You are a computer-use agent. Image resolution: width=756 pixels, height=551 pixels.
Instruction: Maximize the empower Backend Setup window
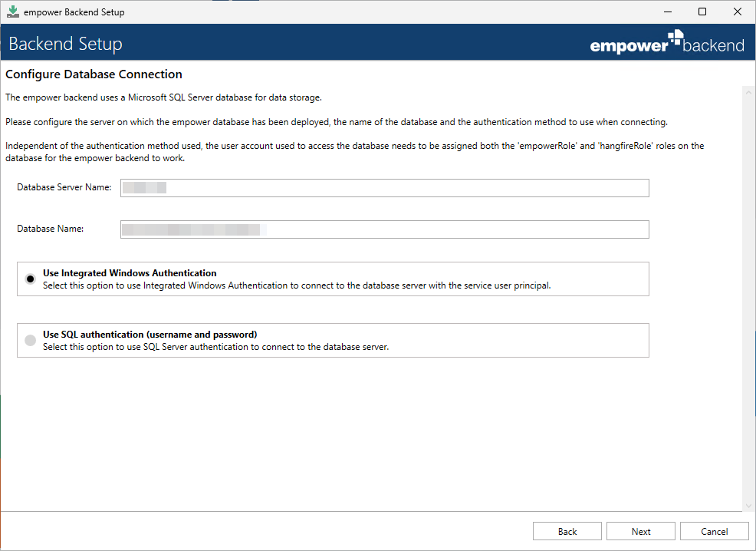point(702,12)
